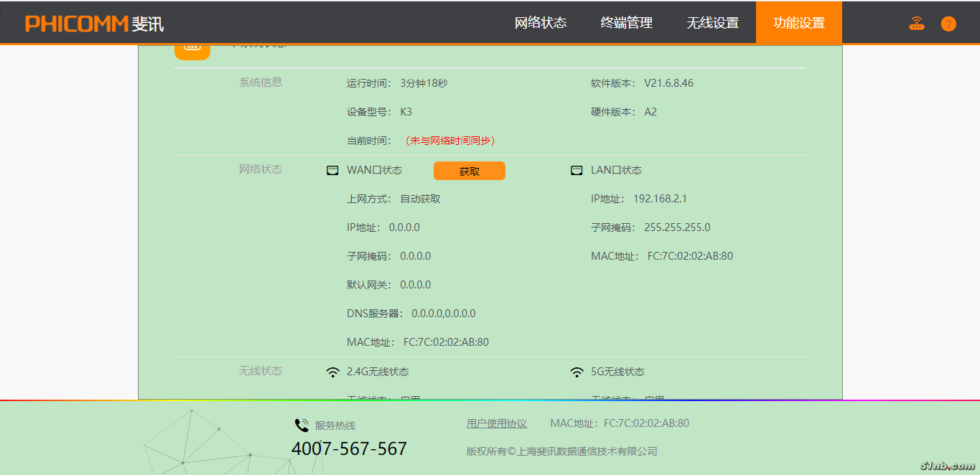Viewport: 980px width, 475px height.
Task: Click the LAN口状态 ethernet port icon
Action: pos(577,170)
